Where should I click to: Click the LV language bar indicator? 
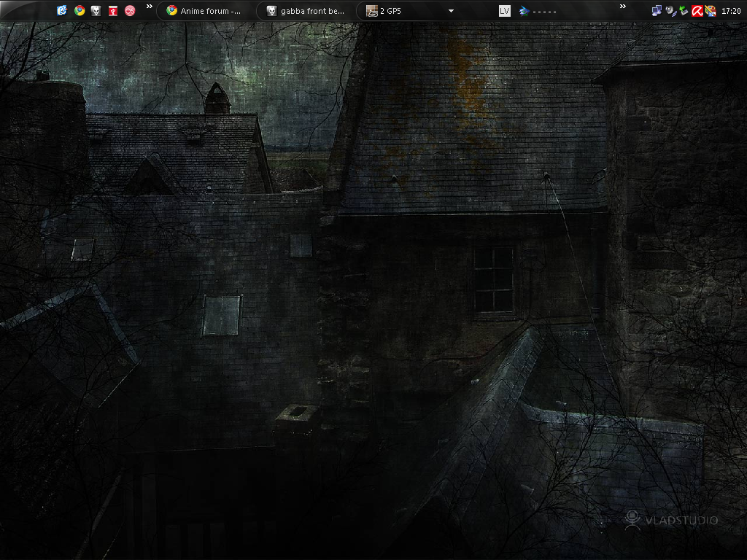point(505,11)
